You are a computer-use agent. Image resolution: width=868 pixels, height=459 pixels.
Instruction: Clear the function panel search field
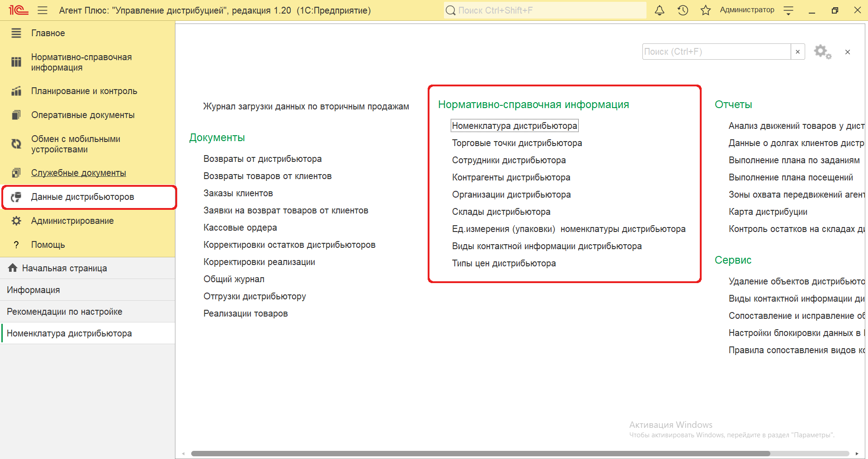tap(797, 52)
